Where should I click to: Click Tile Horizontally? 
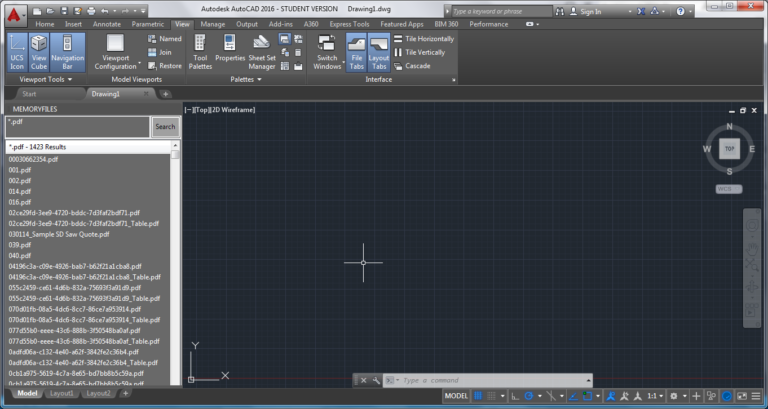click(424, 39)
